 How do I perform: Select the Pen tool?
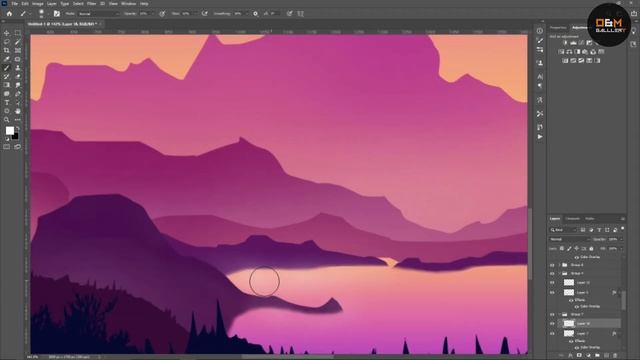coord(18,94)
